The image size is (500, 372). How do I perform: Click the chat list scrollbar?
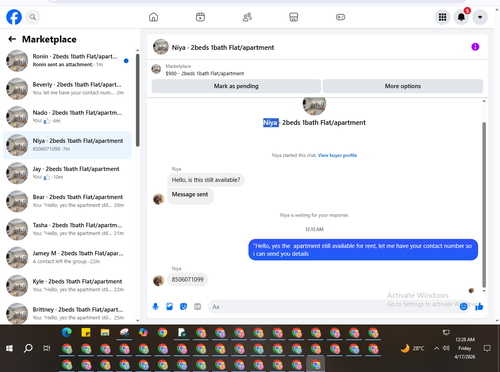[137, 100]
